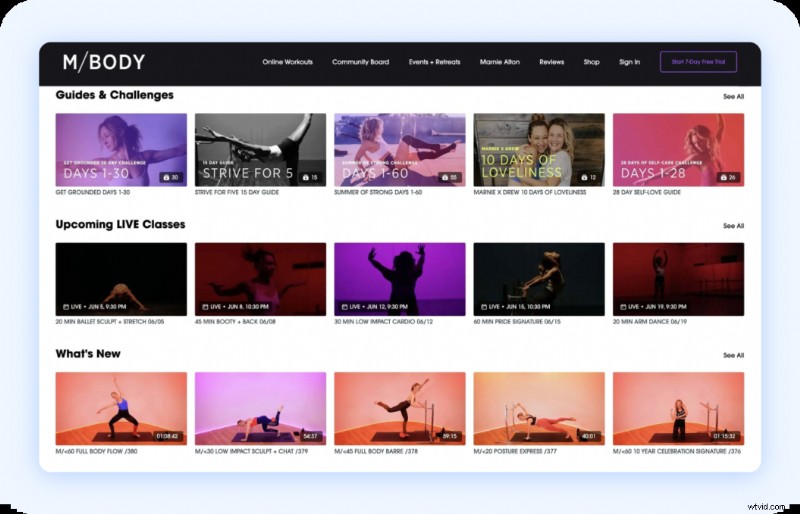The height and width of the screenshot is (514, 800).
Task: Play the Full Body Barre /378 thumbnail
Action: [x=399, y=408]
